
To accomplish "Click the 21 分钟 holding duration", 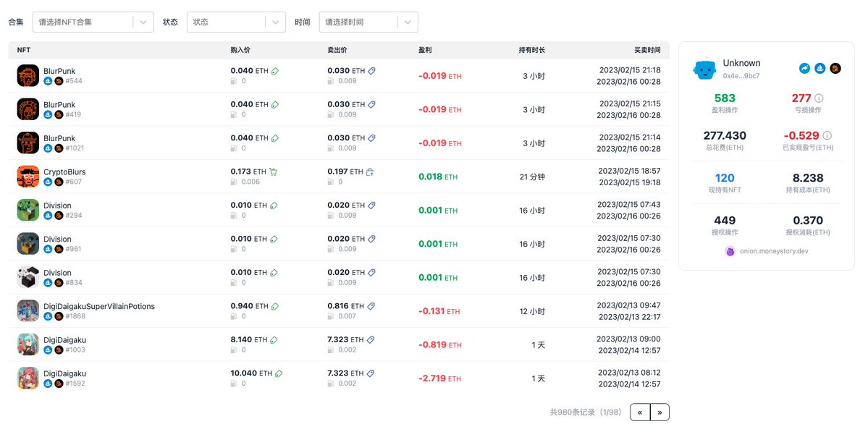I will pyautogui.click(x=532, y=177).
